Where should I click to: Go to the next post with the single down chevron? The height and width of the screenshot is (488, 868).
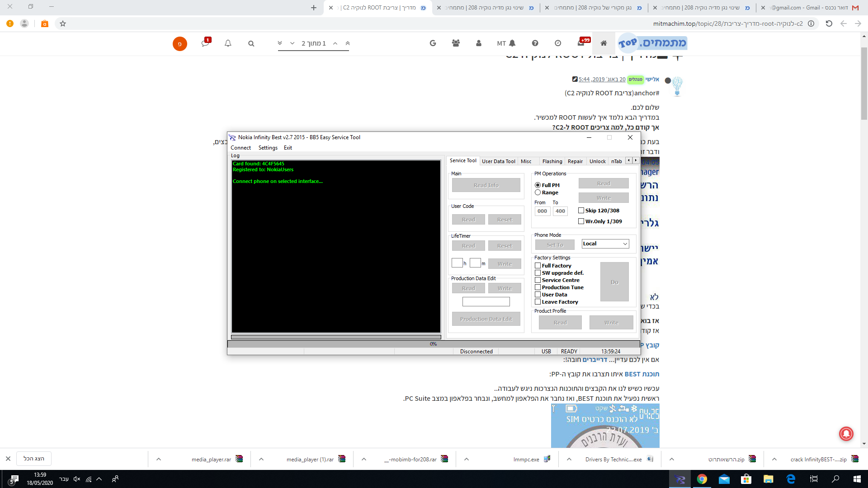[x=292, y=43]
